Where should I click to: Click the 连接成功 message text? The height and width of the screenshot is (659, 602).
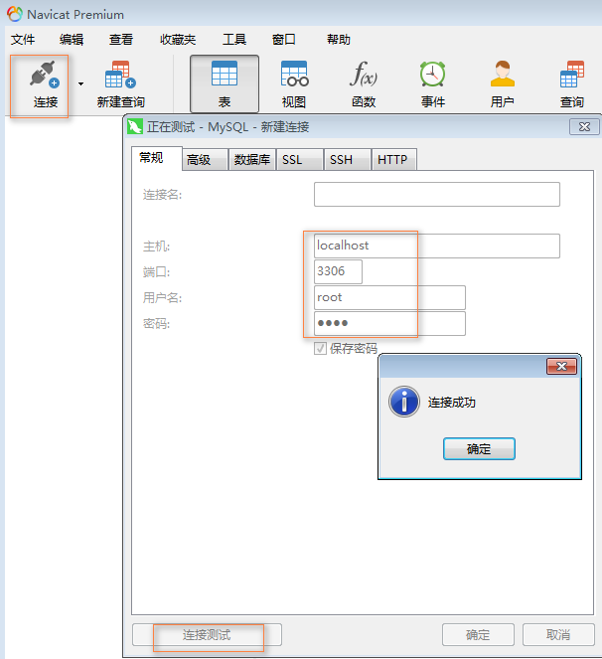(452, 403)
